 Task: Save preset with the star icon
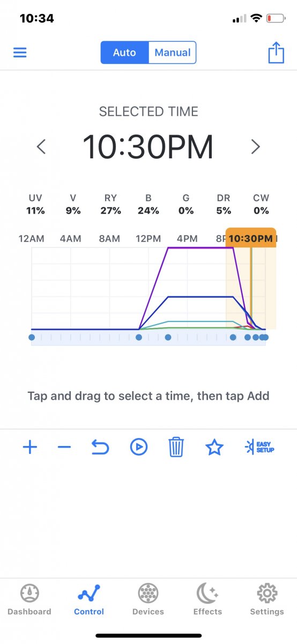pyautogui.click(x=214, y=447)
